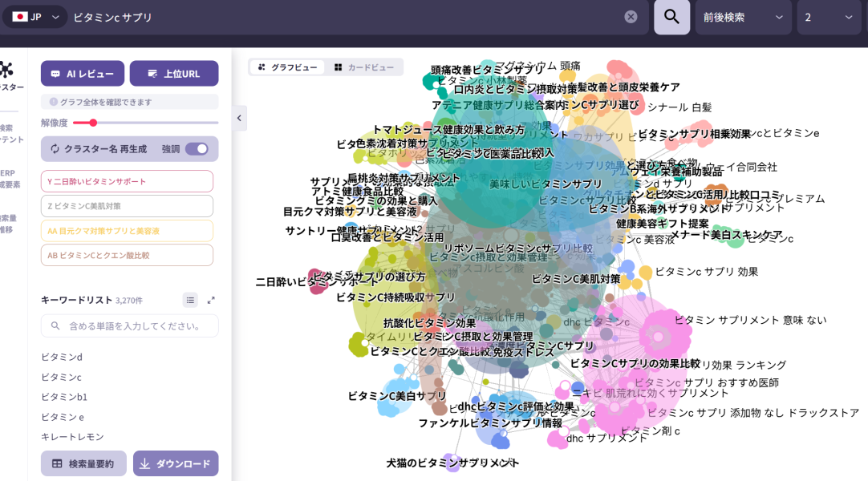Toggle the AA 目元クマ対策サプリと美容液 cluster

point(129,229)
